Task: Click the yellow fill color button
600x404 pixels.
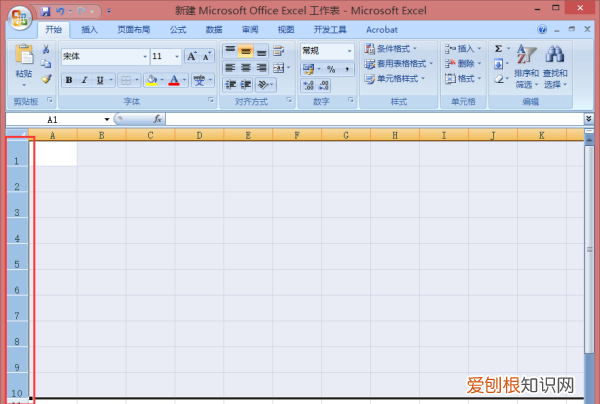Action: click(152, 80)
